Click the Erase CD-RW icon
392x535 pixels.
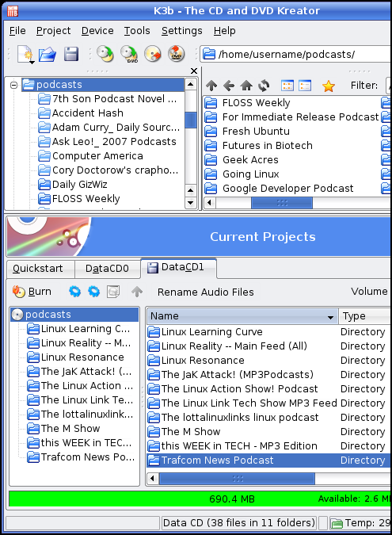click(152, 54)
